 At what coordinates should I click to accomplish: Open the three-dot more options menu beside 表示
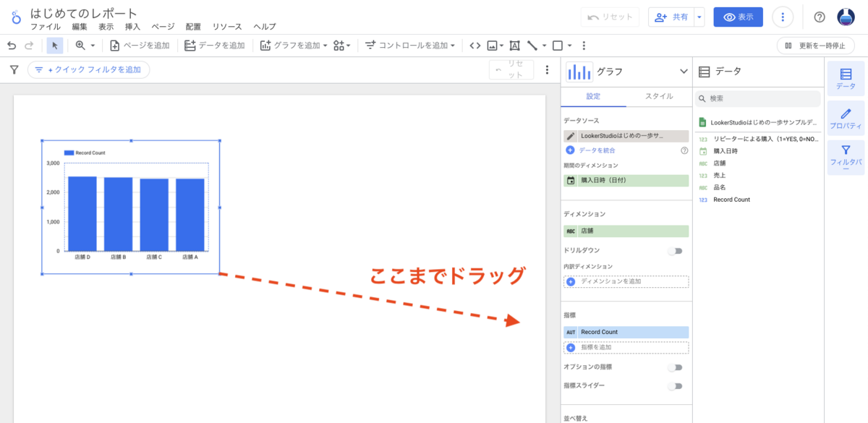pos(783,17)
